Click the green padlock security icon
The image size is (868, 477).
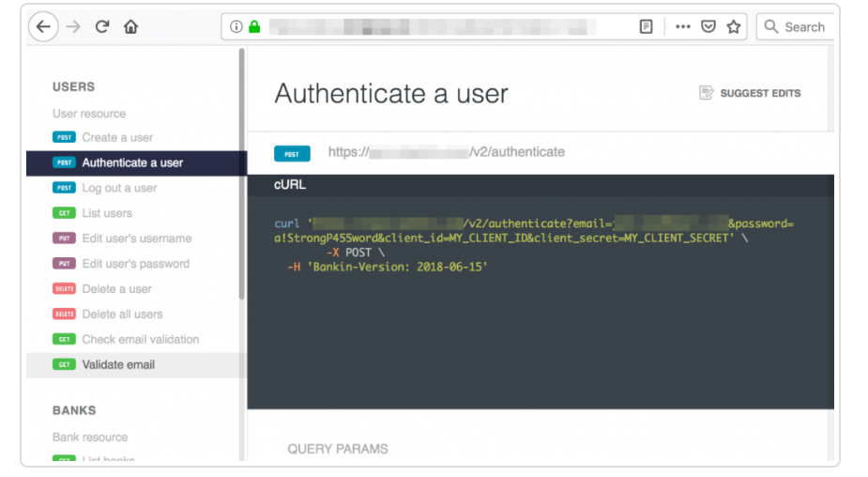[x=253, y=27]
